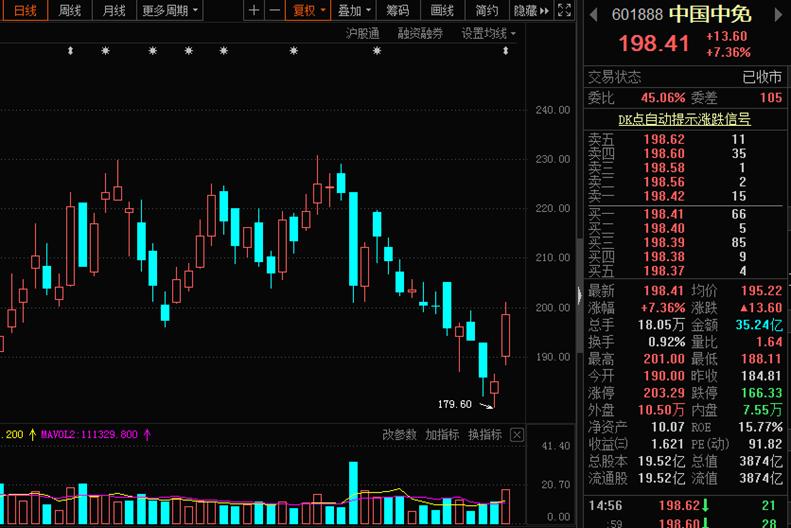
Task: Click the first event marker above the chart
Action: pyautogui.click(x=70, y=51)
